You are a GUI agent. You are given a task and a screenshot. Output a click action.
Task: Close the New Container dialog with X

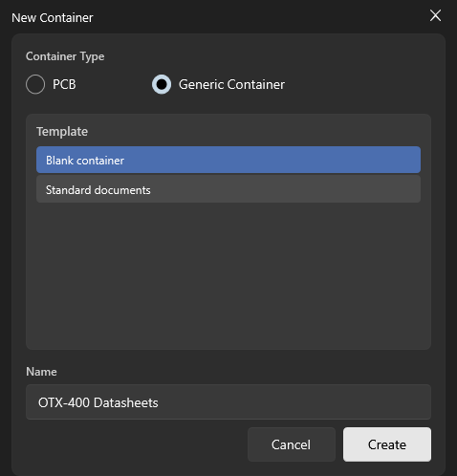[435, 15]
